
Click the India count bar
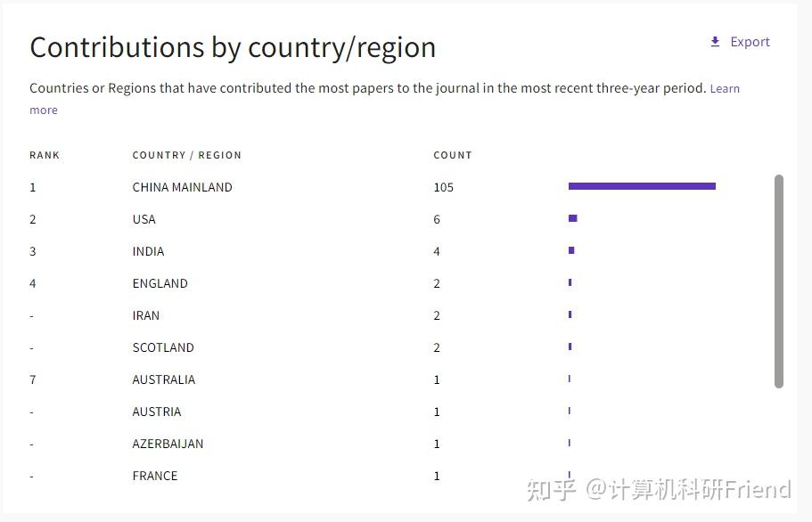(x=571, y=250)
